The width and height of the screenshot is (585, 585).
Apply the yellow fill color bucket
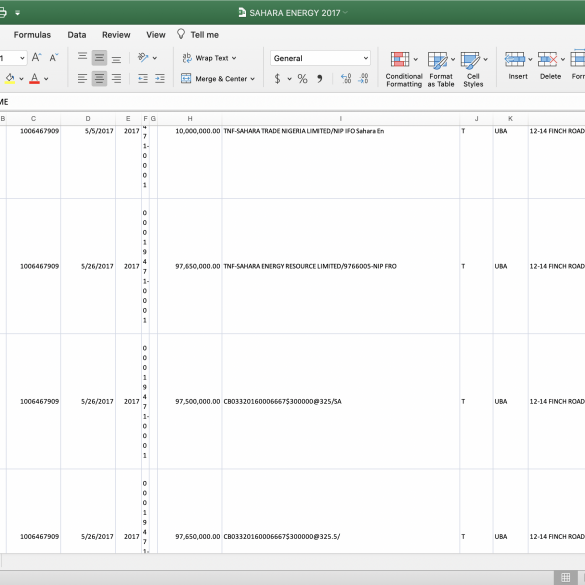[x=10, y=79]
